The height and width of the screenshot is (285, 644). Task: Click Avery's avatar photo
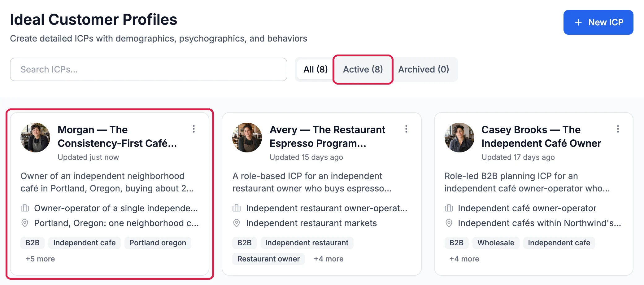tap(247, 138)
